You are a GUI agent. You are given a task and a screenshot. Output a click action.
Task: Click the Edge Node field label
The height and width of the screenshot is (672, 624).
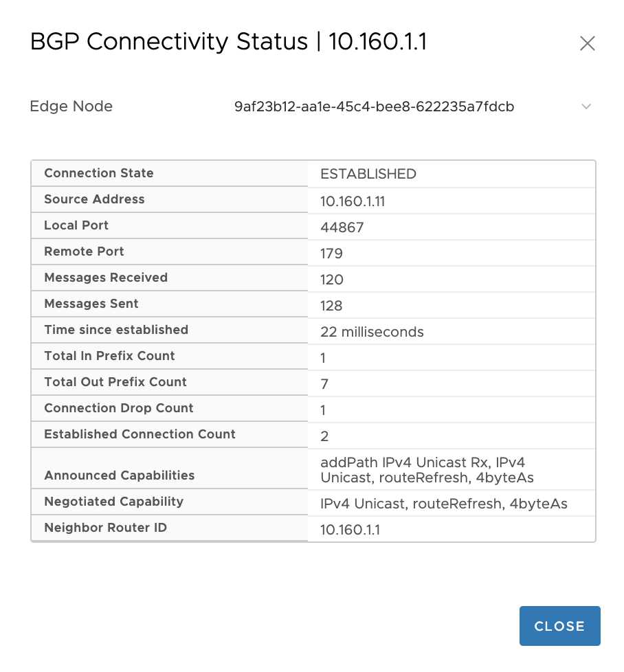tap(71, 107)
